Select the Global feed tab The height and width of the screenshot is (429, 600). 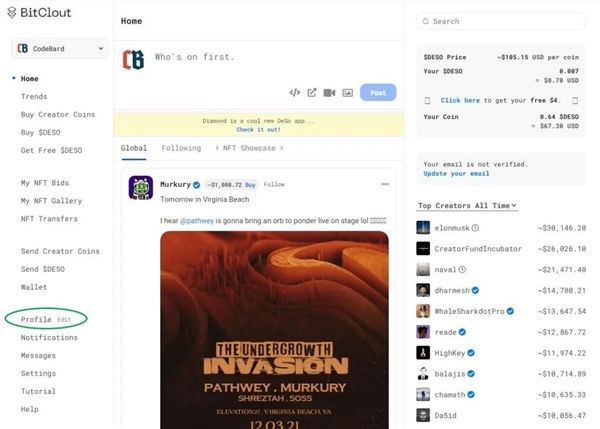point(134,148)
